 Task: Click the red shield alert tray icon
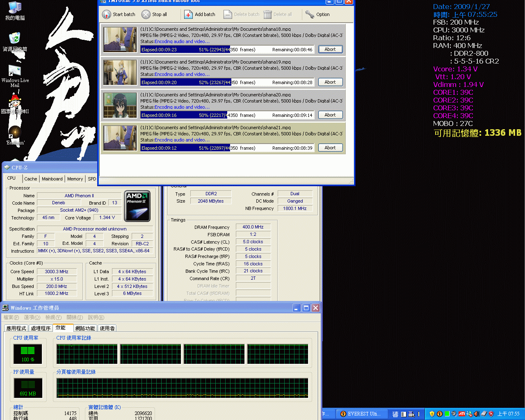(491, 414)
